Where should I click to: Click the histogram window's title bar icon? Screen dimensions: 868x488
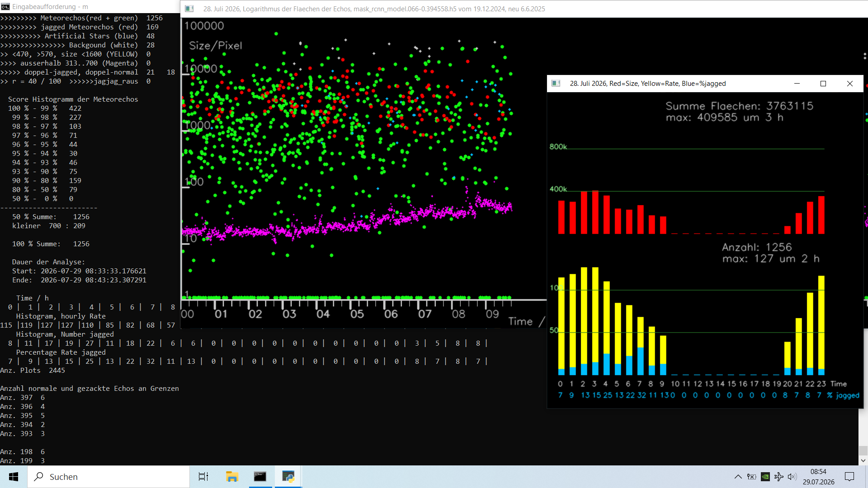pyautogui.click(x=556, y=83)
